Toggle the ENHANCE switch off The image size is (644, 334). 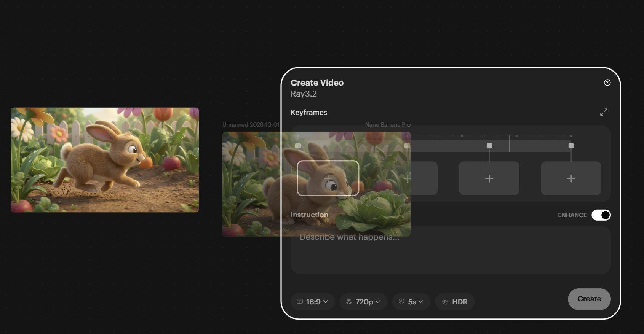pyautogui.click(x=601, y=215)
